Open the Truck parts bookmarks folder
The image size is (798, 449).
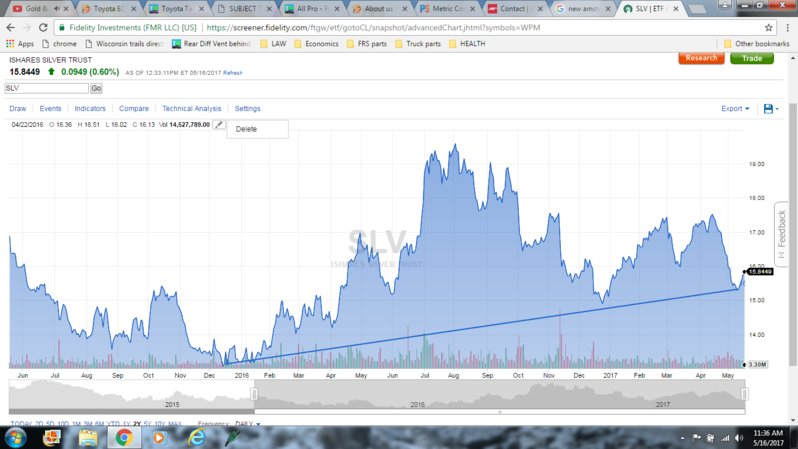pos(418,44)
